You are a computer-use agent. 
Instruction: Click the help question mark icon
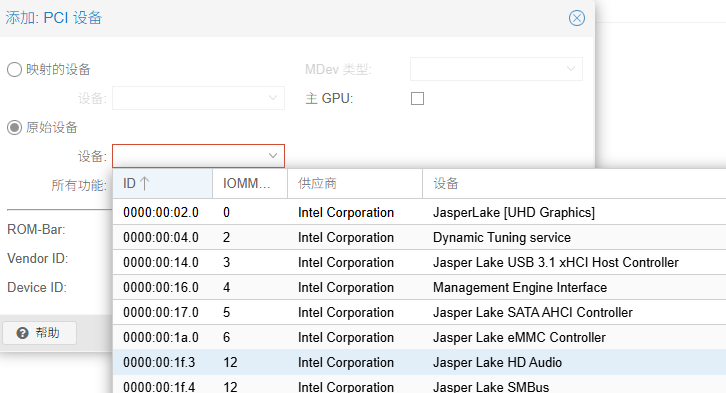pos(22,333)
